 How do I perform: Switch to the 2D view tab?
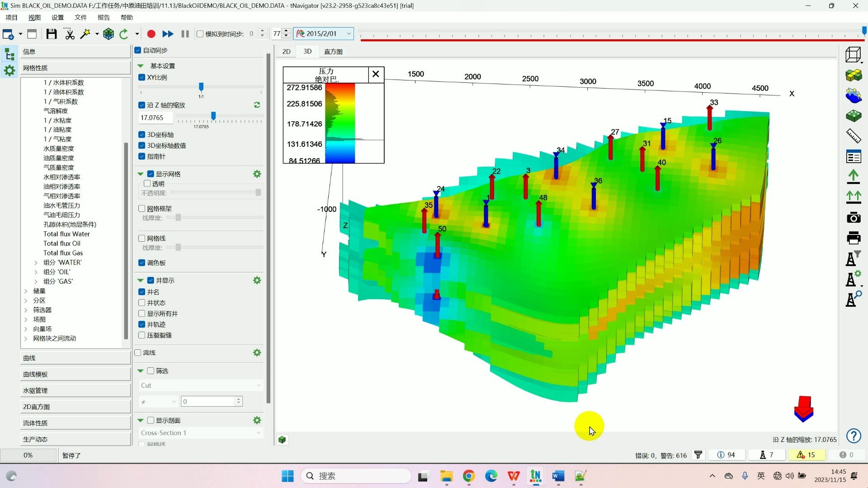(x=286, y=52)
